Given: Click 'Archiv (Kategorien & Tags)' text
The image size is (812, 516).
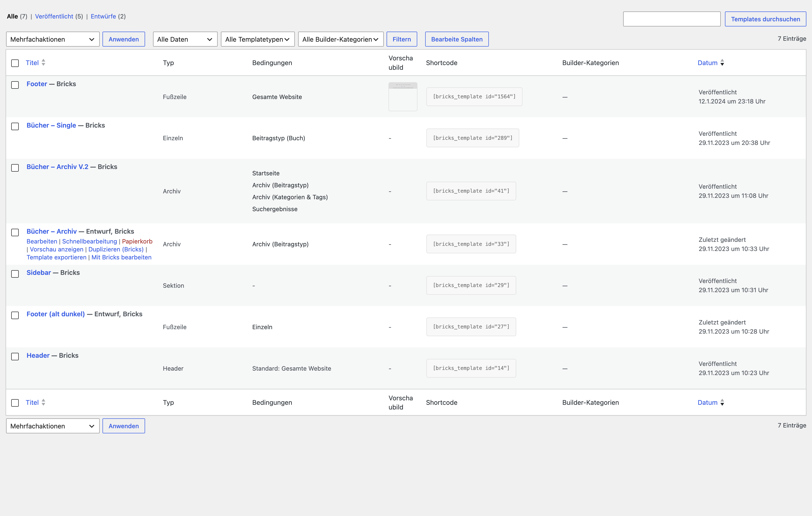Looking at the screenshot, I should (x=290, y=197).
